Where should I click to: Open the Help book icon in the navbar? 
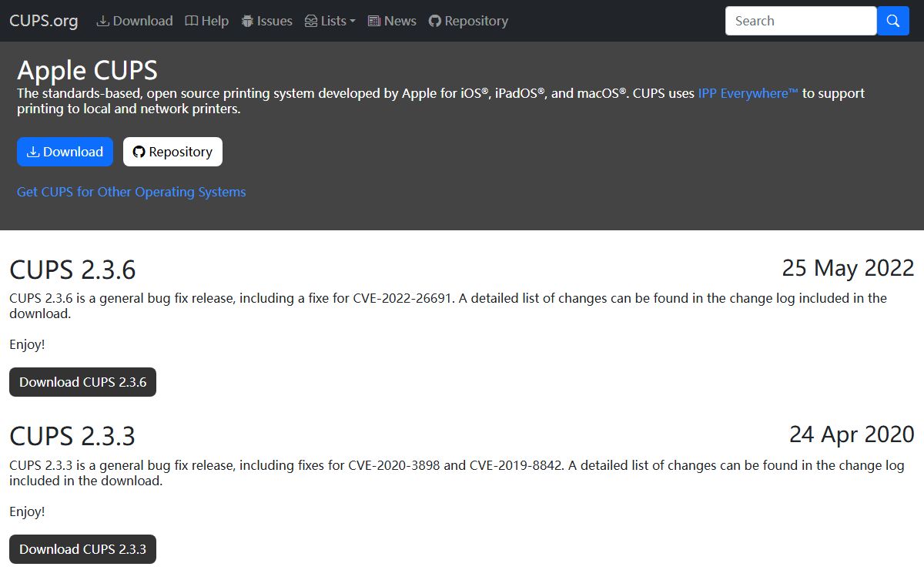pos(192,21)
